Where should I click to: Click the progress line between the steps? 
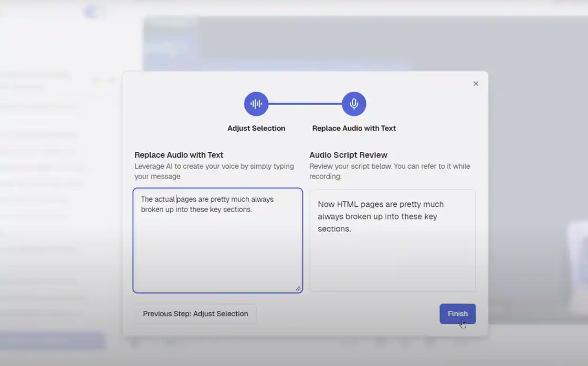[305, 104]
